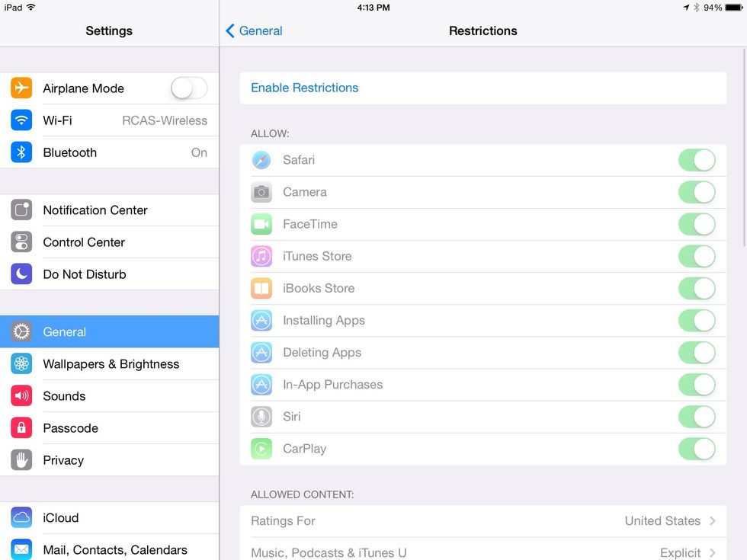Select the iBooks Store icon

click(x=261, y=288)
